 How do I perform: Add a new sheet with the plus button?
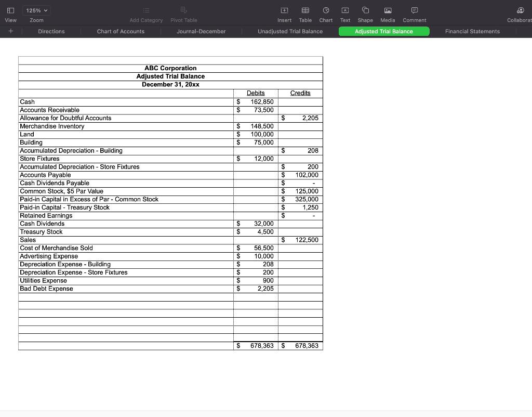click(10, 31)
